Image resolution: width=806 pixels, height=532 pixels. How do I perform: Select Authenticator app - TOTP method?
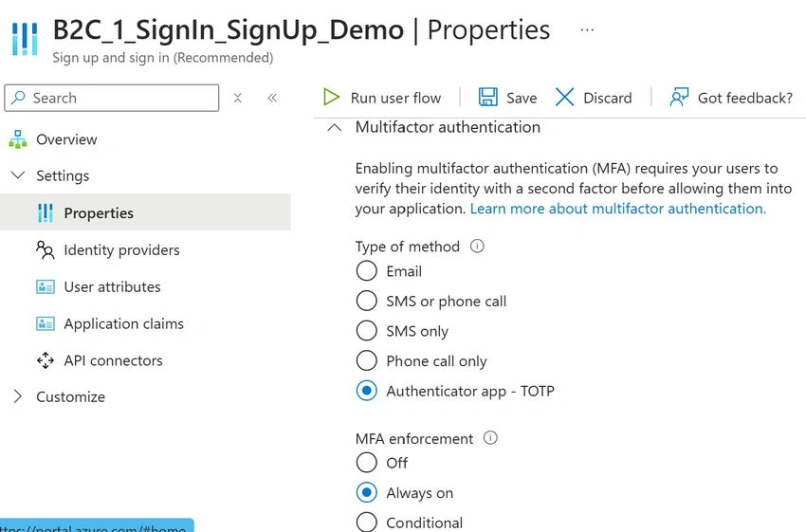[x=367, y=391]
